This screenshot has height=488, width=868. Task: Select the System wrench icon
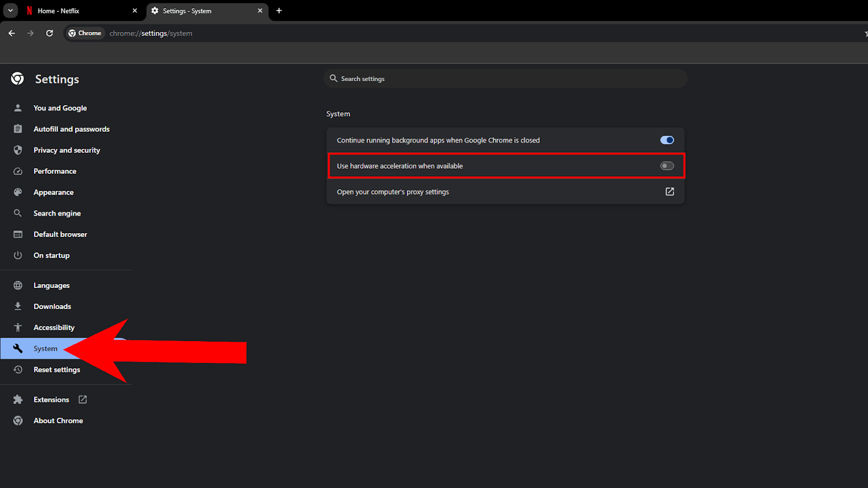click(x=18, y=348)
